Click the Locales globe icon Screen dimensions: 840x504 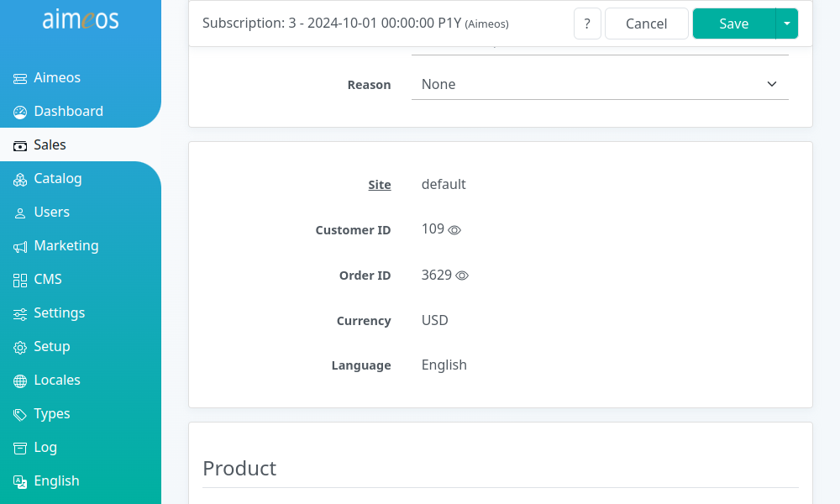coord(20,381)
